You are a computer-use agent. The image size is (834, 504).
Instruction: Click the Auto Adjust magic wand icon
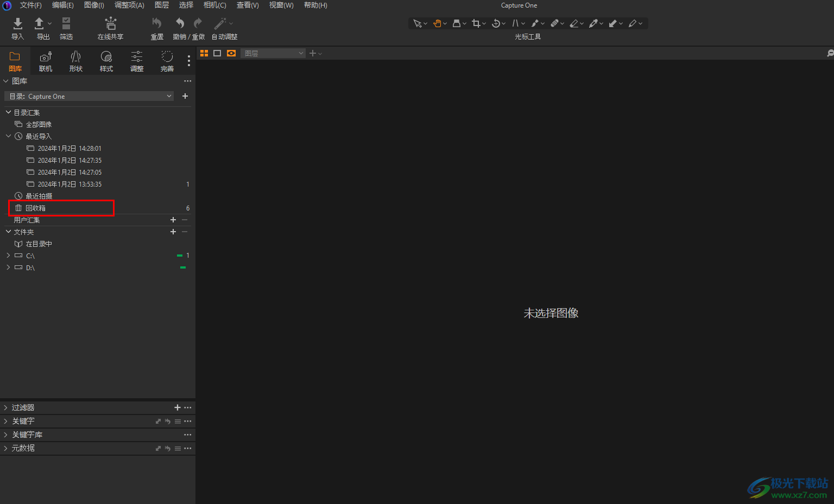(x=220, y=23)
